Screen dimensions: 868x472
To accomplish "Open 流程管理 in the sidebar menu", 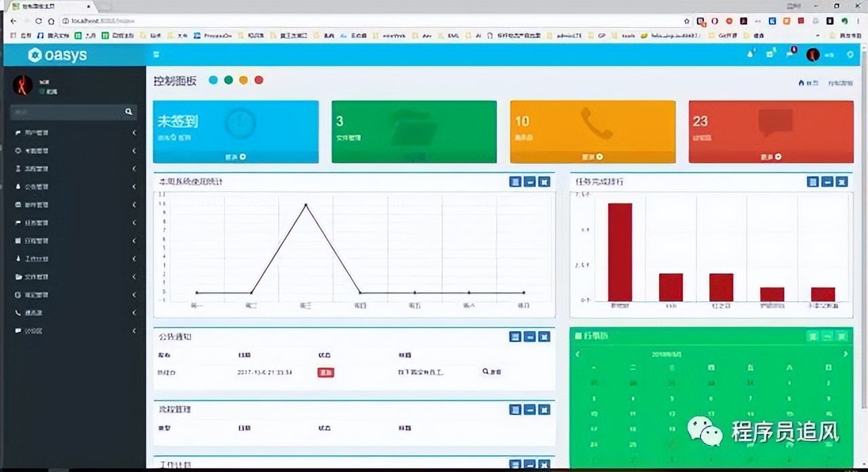I will pyautogui.click(x=75, y=168).
